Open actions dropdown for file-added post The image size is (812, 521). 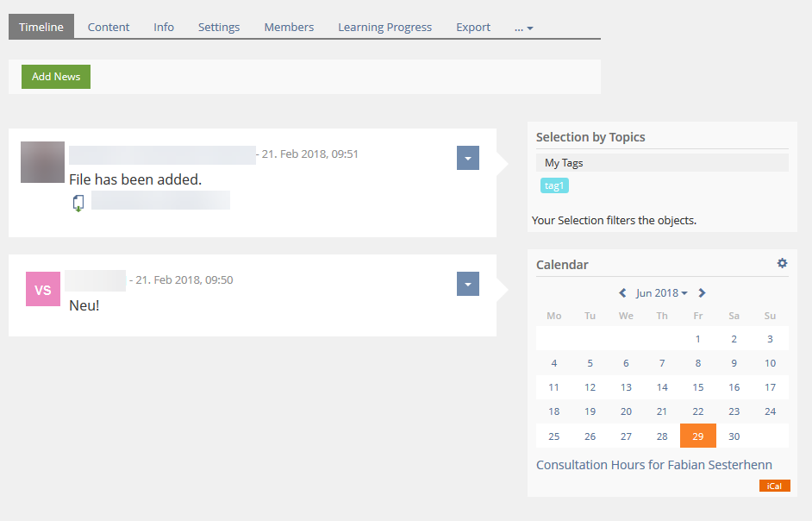click(467, 158)
